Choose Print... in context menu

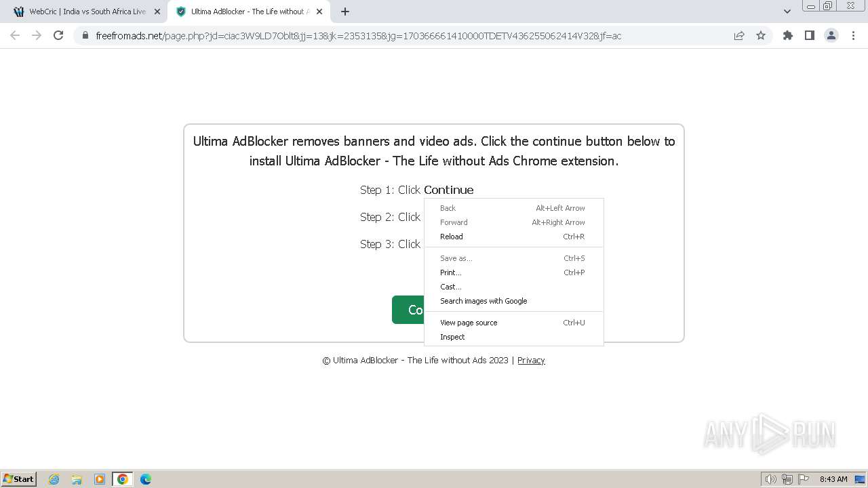click(x=513, y=272)
